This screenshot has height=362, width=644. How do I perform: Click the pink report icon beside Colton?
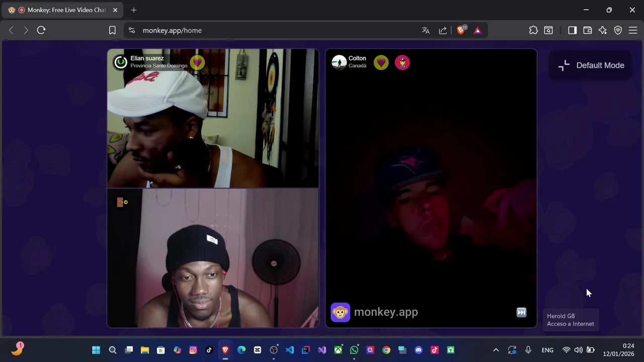point(402,62)
